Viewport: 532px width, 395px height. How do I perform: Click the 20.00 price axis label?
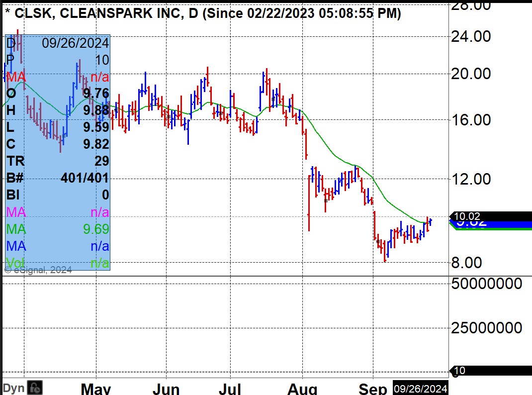coord(471,74)
